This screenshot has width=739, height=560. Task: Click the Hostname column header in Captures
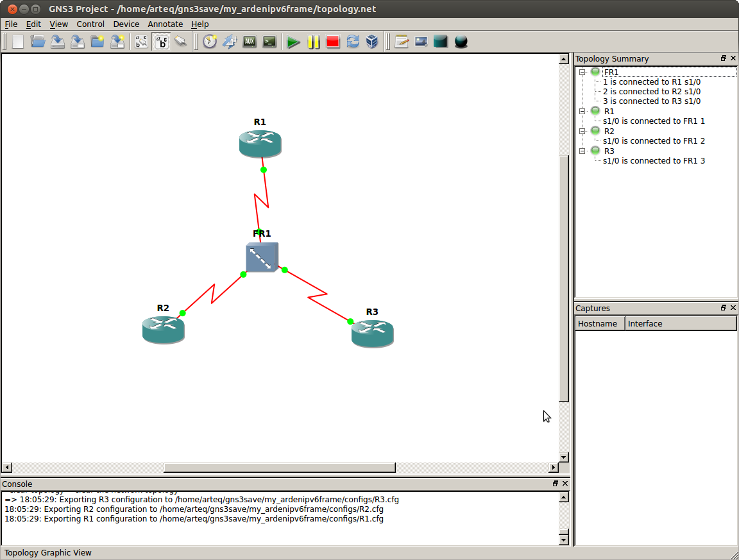(x=600, y=323)
